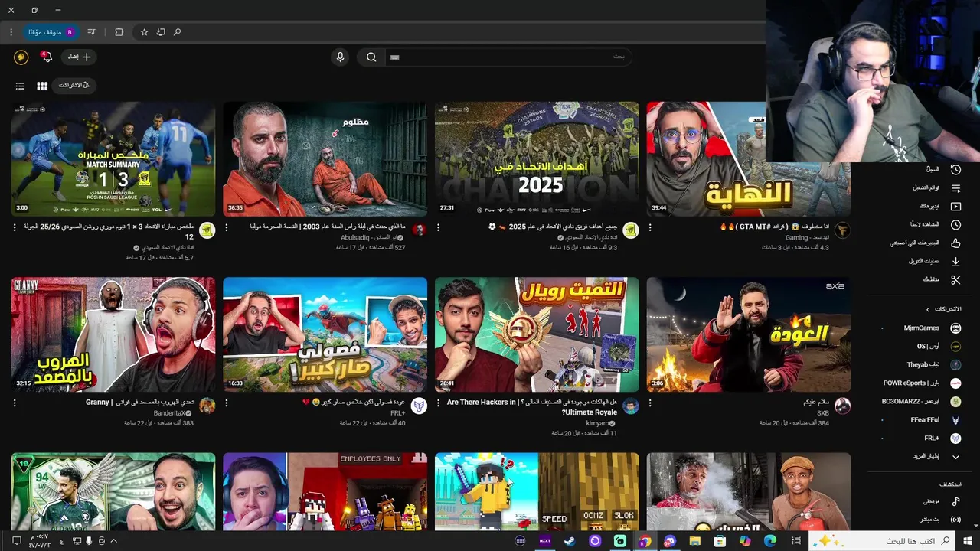Open options menu for Al-Ittihad match summary video

click(15, 227)
